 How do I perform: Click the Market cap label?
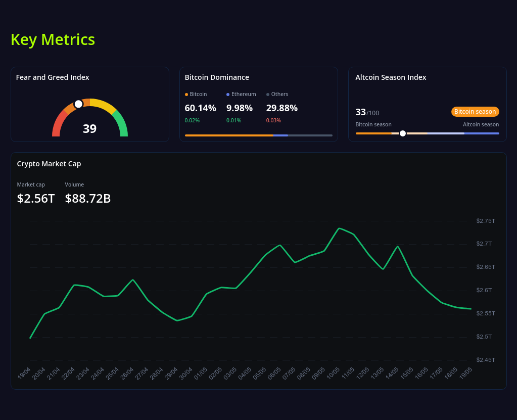point(31,184)
